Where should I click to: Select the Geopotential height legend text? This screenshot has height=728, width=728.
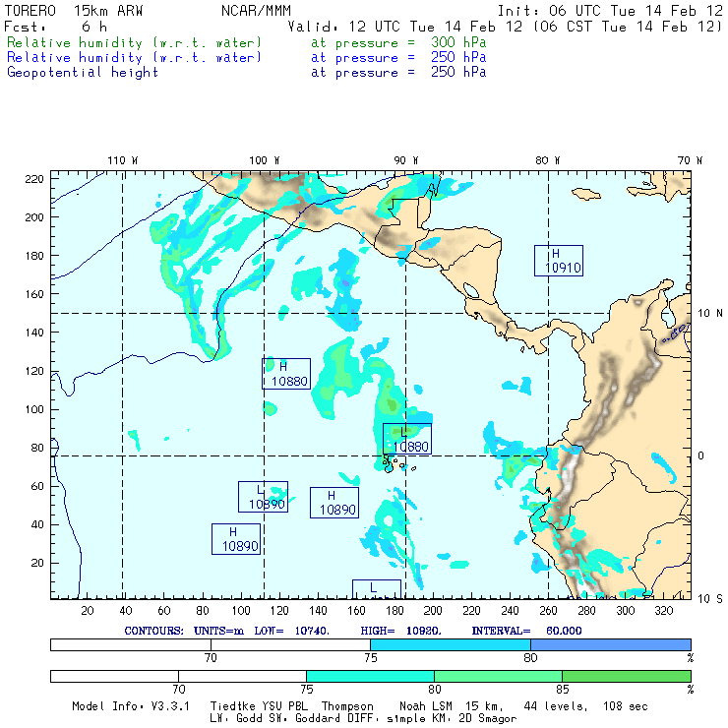83,73
